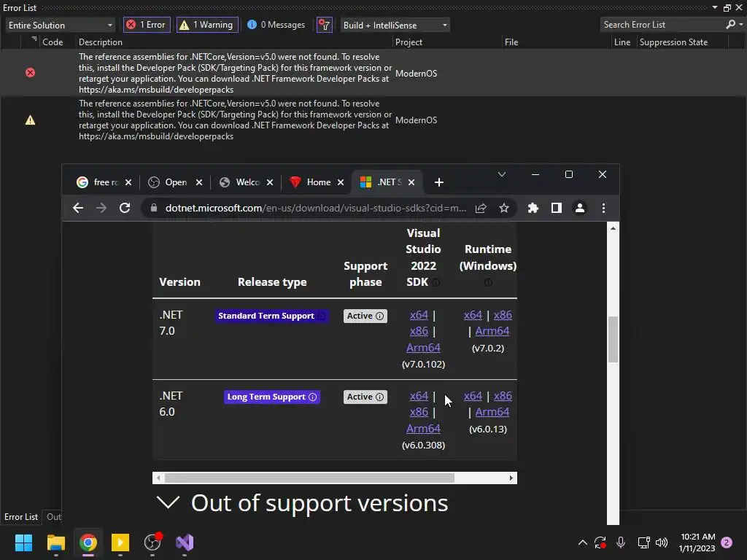Open OBS Studio from taskbar
The height and width of the screenshot is (560, 747).
click(x=152, y=542)
